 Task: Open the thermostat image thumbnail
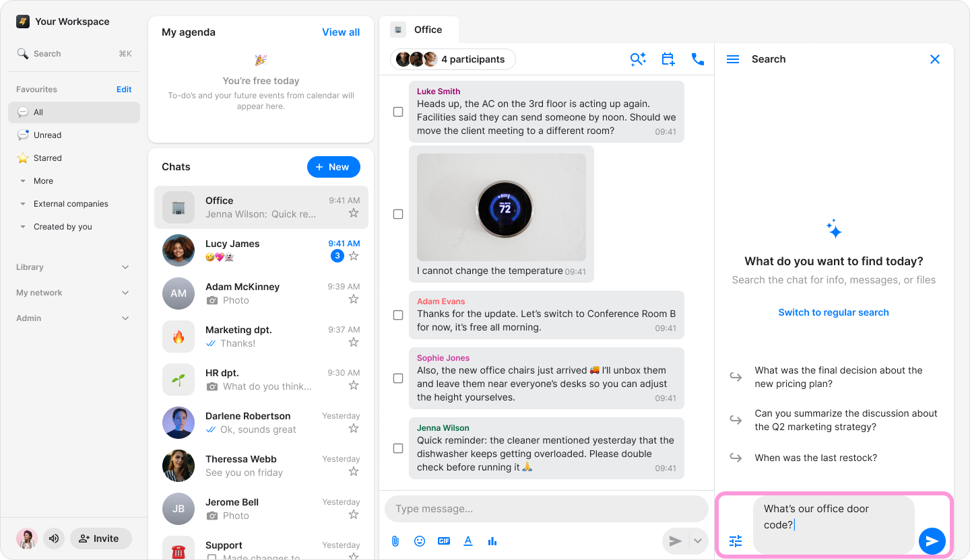pos(501,207)
